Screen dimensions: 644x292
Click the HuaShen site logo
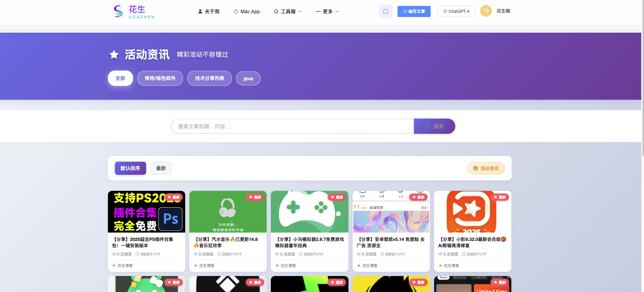134,11
